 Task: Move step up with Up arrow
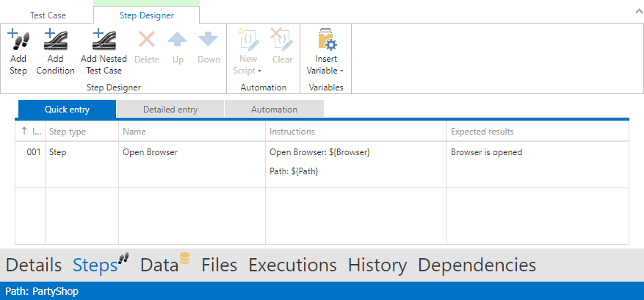[x=178, y=40]
